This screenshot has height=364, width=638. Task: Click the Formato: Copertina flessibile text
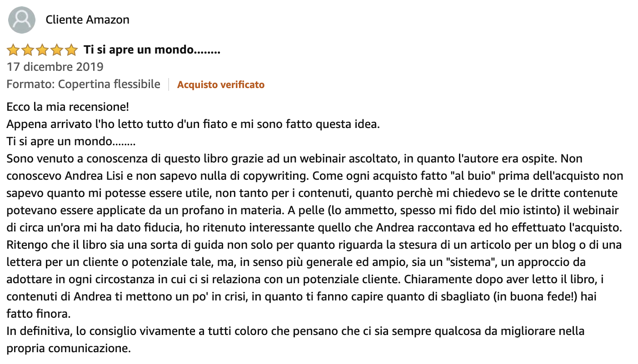(x=84, y=84)
